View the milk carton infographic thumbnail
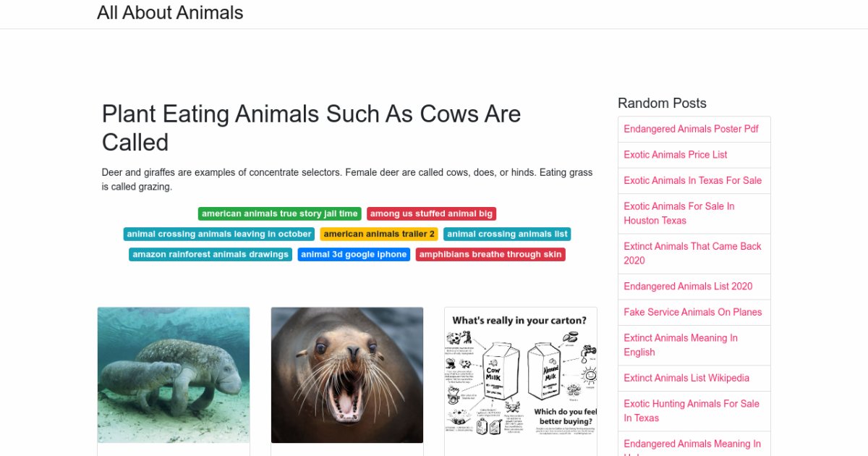 click(x=521, y=375)
